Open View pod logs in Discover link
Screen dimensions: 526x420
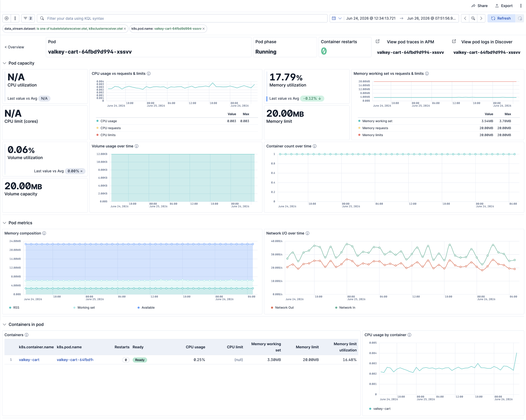487,42
